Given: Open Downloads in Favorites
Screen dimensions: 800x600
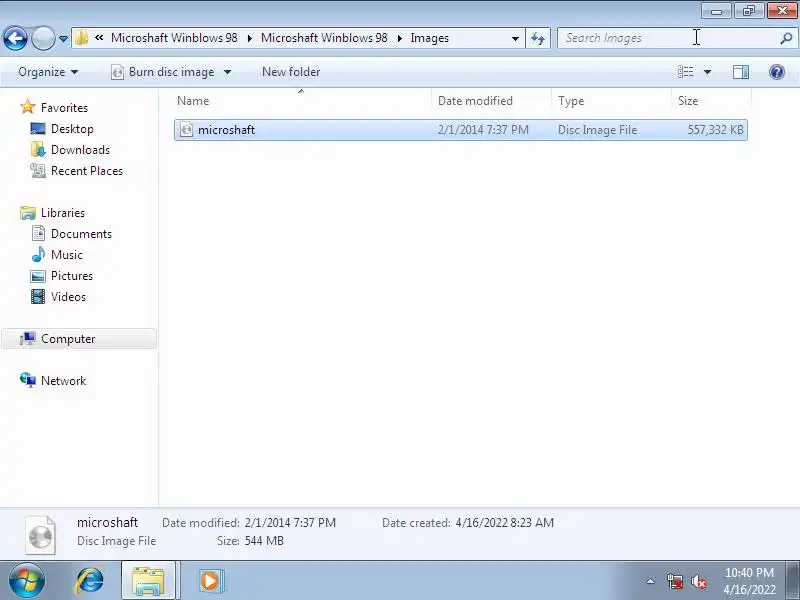Looking at the screenshot, I should [80, 149].
